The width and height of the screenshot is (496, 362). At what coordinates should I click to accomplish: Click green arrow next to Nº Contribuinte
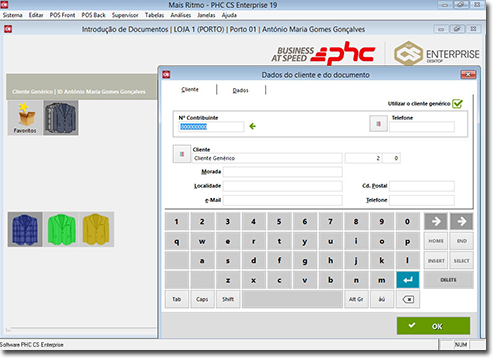253,126
